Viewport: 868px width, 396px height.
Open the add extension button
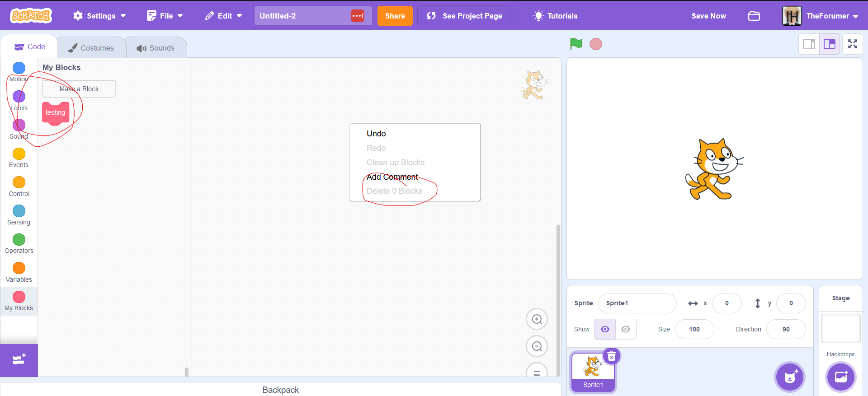coord(19,360)
